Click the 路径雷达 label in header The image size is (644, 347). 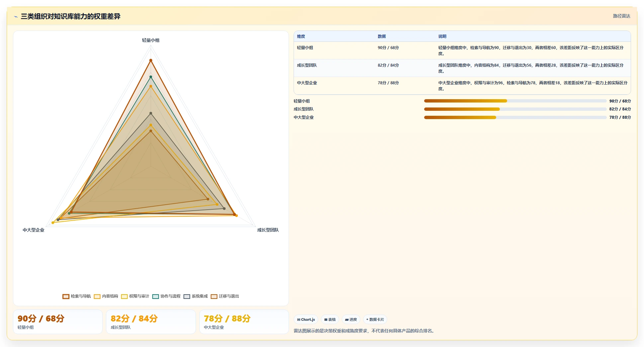pyautogui.click(x=621, y=16)
